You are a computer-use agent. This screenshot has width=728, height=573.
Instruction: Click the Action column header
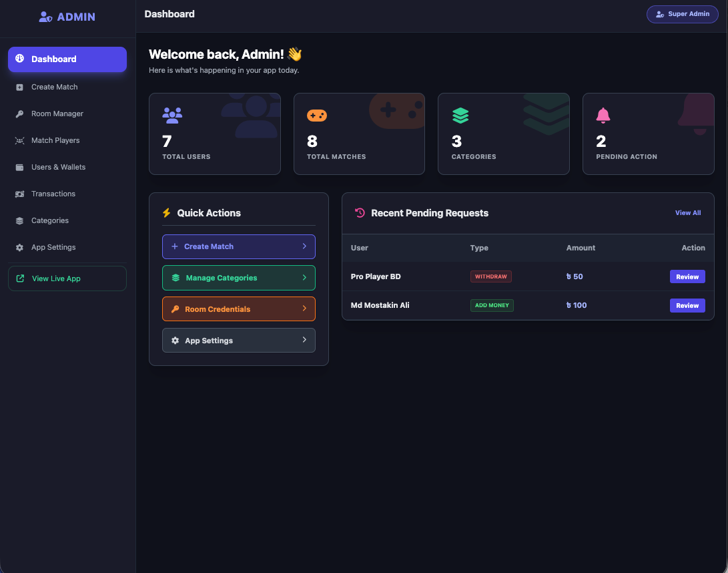(693, 248)
